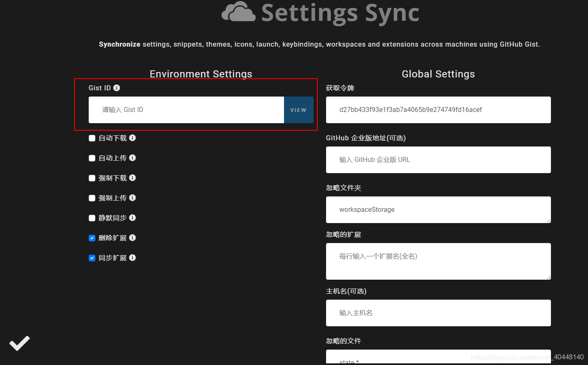The height and width of the screenshot is (365, 588).
Task: Uncheck the 同步扩展 checkbox
Action: [92, 258]
